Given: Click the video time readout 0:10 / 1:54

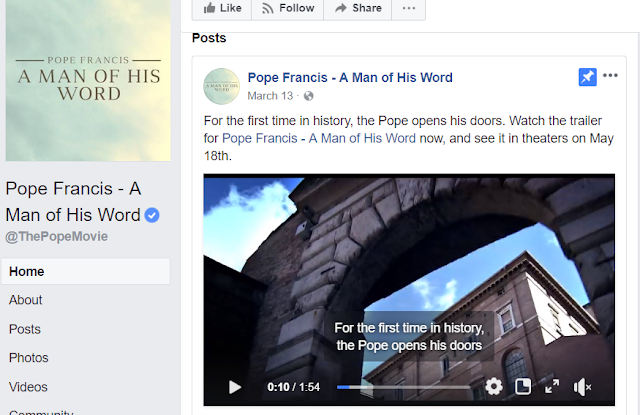Looking at the screenshot, I should (x=293, y=387).
